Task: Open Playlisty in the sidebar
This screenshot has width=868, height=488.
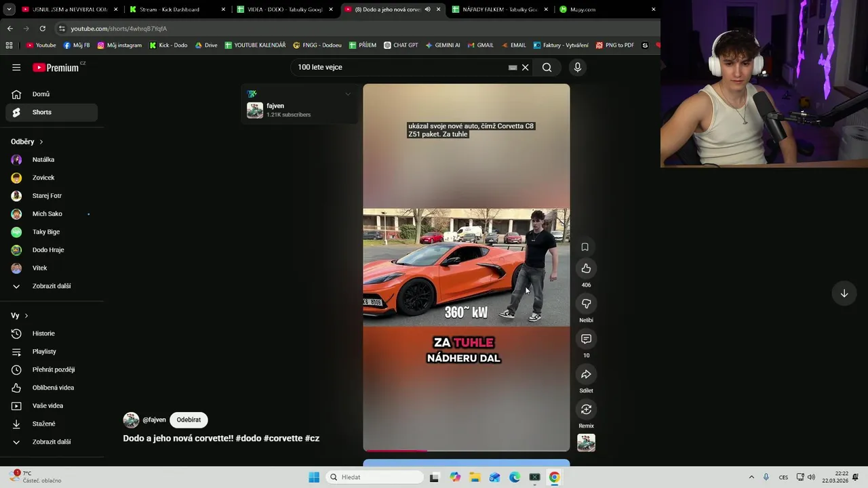Action: [52, 352]
